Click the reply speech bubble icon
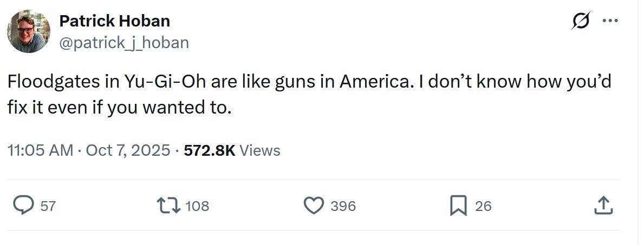Viewport: 644px width, 245px height. coord(23,206)
